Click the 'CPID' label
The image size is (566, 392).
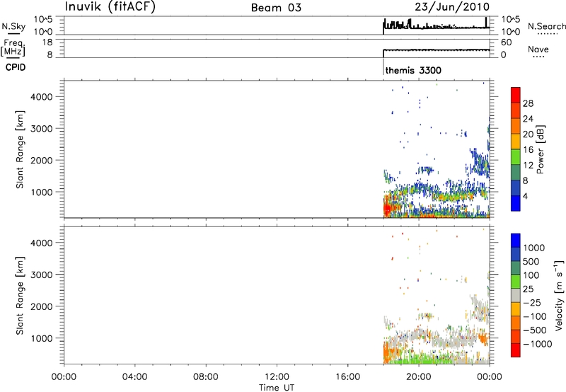point(16,67)
